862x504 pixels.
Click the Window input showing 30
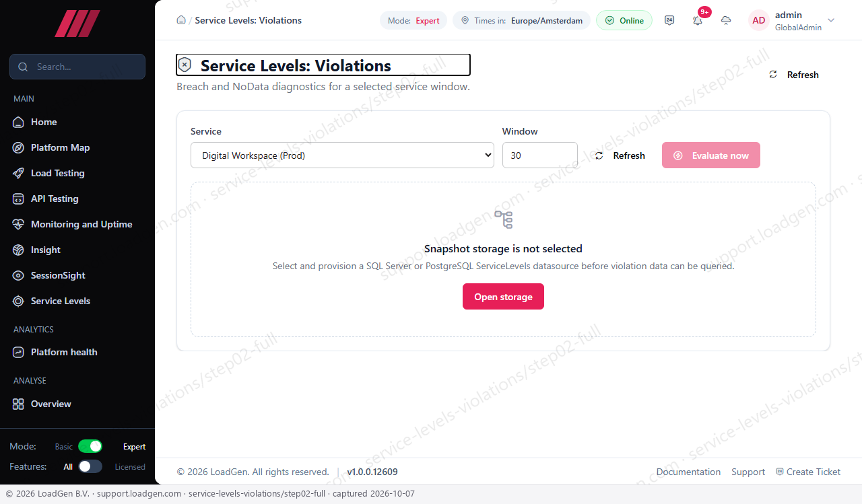[x=540, y=155]
